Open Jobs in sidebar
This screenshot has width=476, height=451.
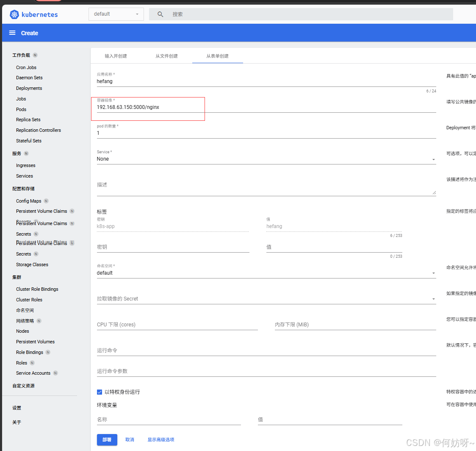(21, 99)
